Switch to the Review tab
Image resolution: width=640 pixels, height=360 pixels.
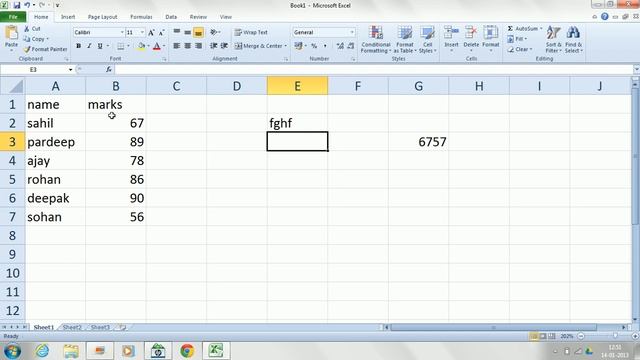198,17
